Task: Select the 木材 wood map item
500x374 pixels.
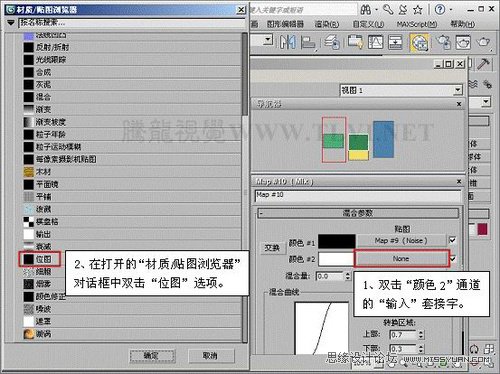Action: coord(132,172)
